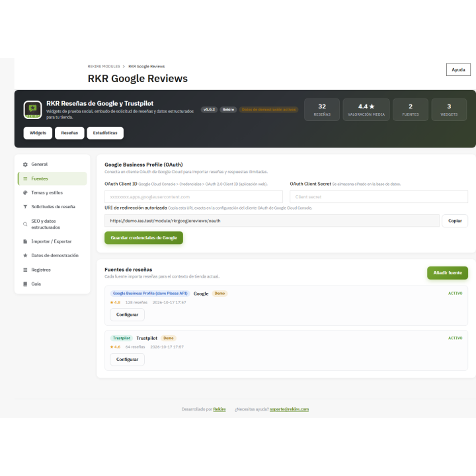The height and width of the screenshot is (476, 476).
Task: Click the v1.0.3 version badge
Action: point(209,110)
